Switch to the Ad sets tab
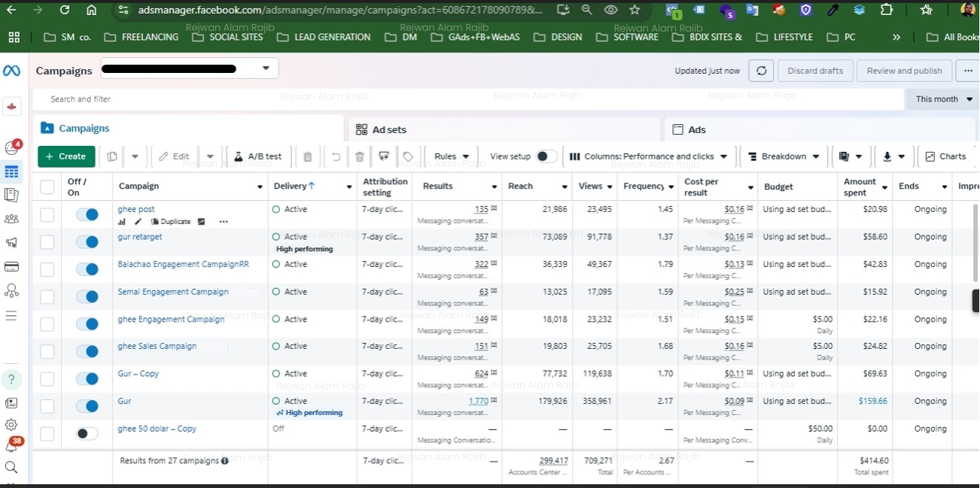 pyautogui.click(x=389, y=129)
